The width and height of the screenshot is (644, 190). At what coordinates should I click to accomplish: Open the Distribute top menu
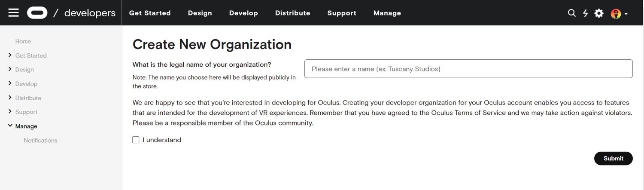point(292,13)
